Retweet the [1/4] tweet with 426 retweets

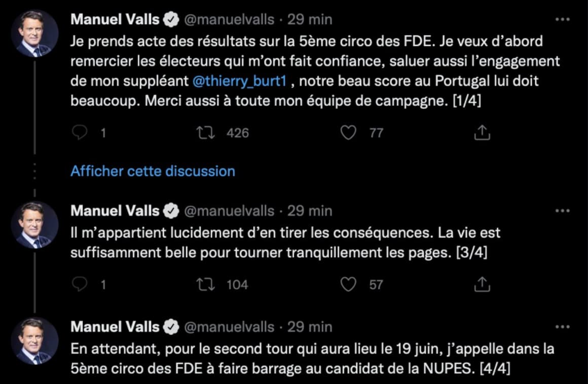point(206,133)
